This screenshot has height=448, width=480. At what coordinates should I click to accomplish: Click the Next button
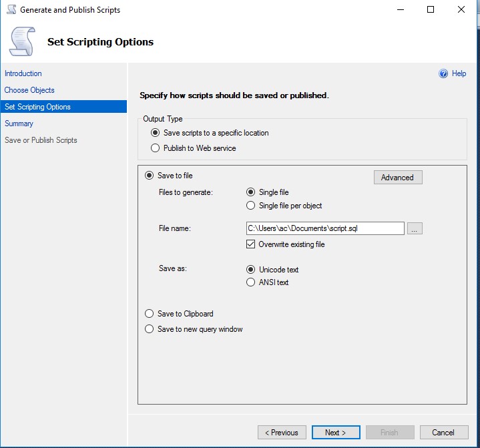(x=336, y=433)
